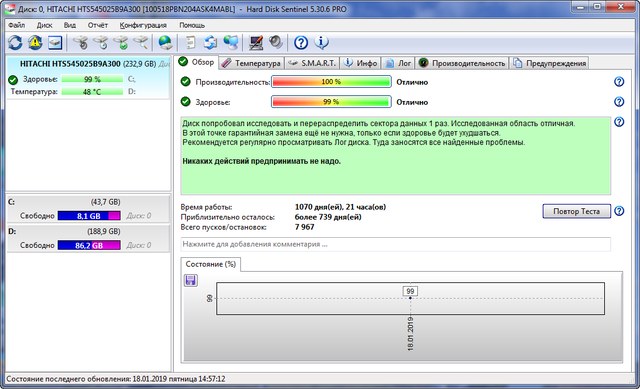Viewport: 640px width, 389px height.
Task: Open the Помощь menu
Action: pos(192,25)
